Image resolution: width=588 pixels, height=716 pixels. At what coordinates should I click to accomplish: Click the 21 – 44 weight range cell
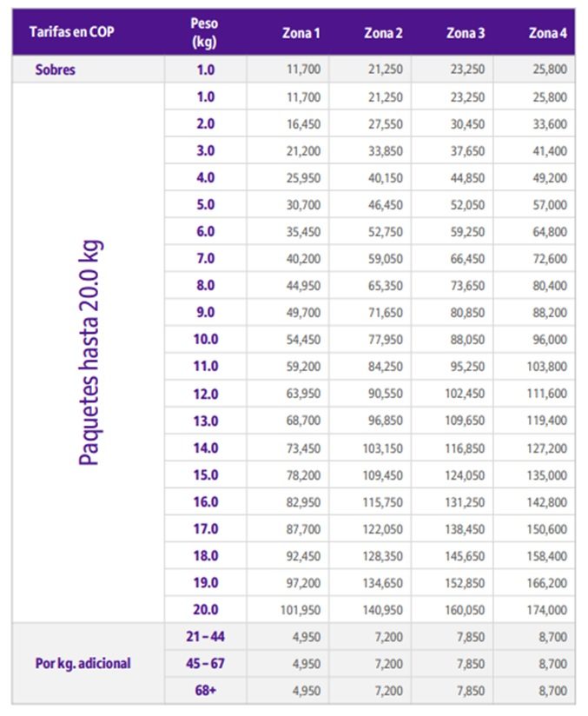coord(206,636)
